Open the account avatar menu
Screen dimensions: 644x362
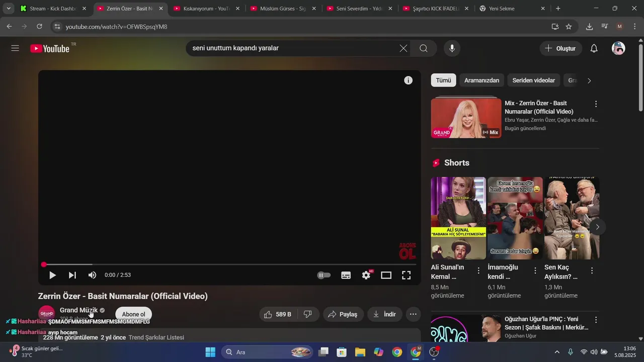pos(618,48)
